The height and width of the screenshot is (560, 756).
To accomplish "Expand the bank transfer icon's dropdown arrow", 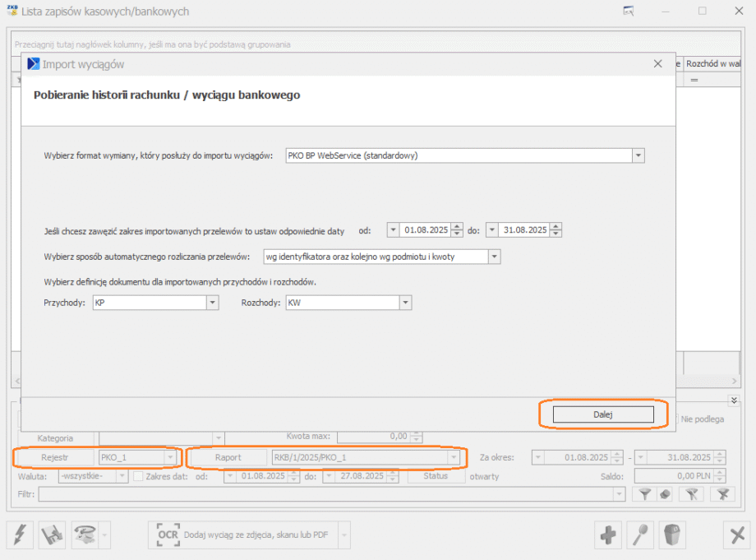I will tap(104, 535).
